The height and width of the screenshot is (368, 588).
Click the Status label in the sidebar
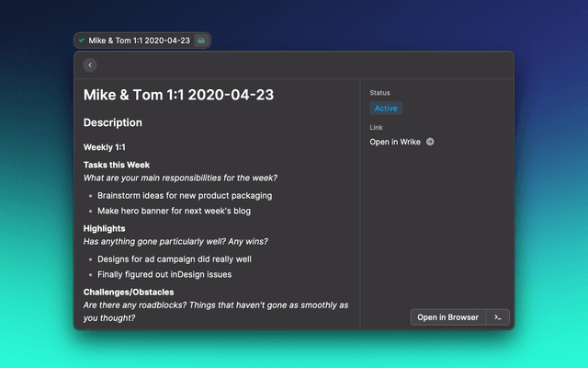coord(379,93)
